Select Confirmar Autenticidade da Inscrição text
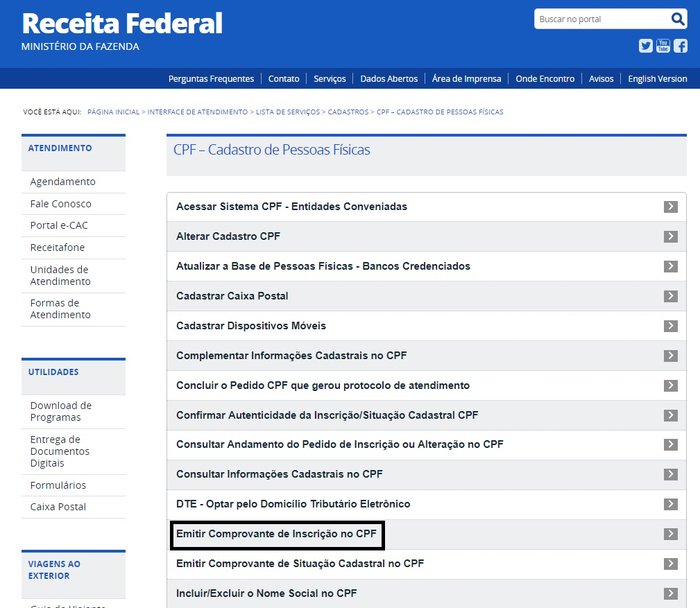 (x=327, y=415)
